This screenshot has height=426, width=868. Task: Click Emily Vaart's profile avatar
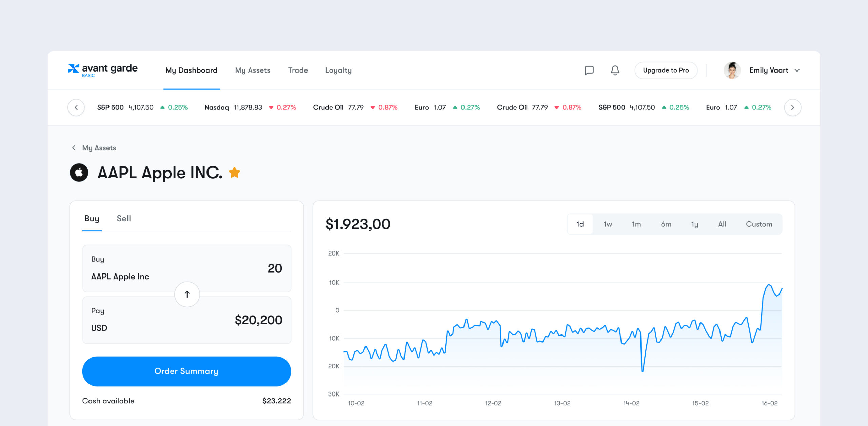732,70
